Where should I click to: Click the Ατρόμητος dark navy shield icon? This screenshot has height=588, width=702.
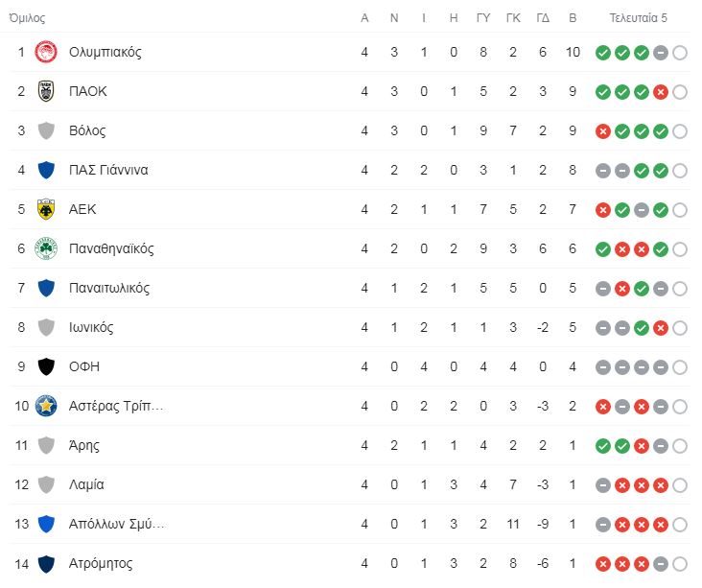pos(46,564)
